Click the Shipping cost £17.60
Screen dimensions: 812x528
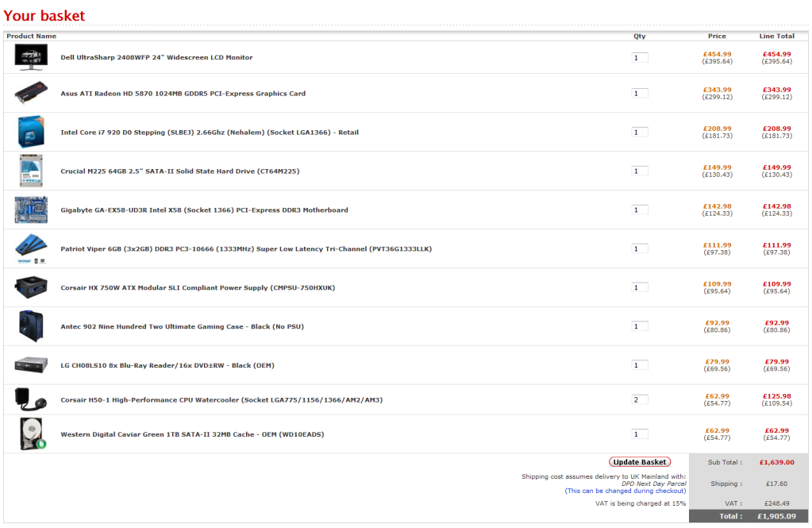coord(777,484)
